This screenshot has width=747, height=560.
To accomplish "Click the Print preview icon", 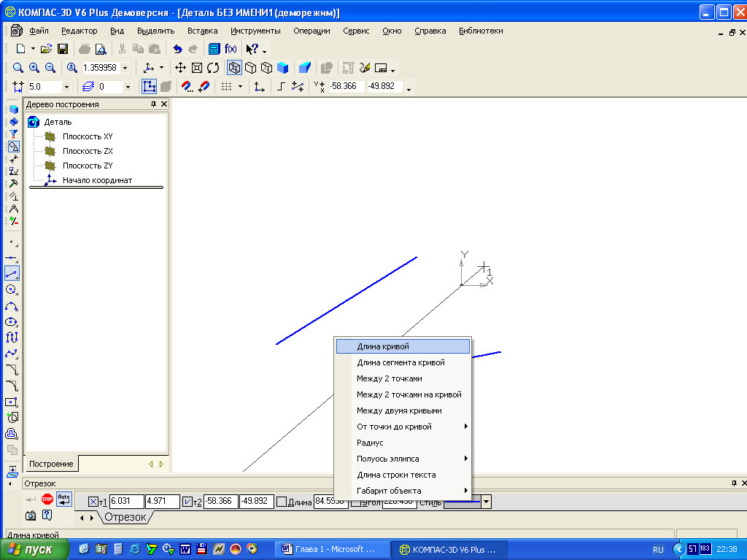I will tap(101, 49).
